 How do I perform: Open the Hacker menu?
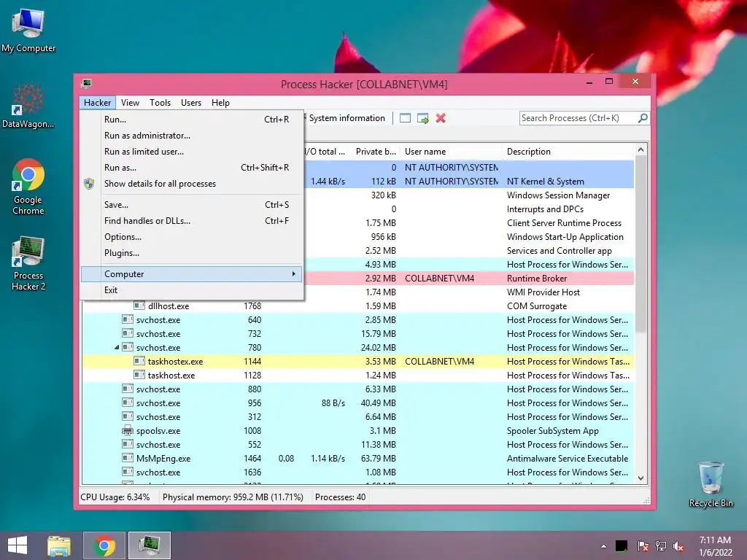[97, 102]
